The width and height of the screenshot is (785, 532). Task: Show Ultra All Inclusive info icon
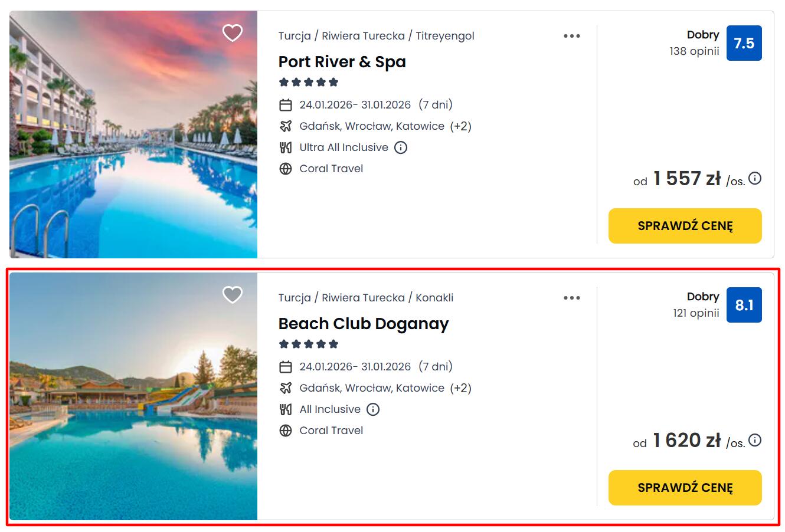click(x=401, y=147)
